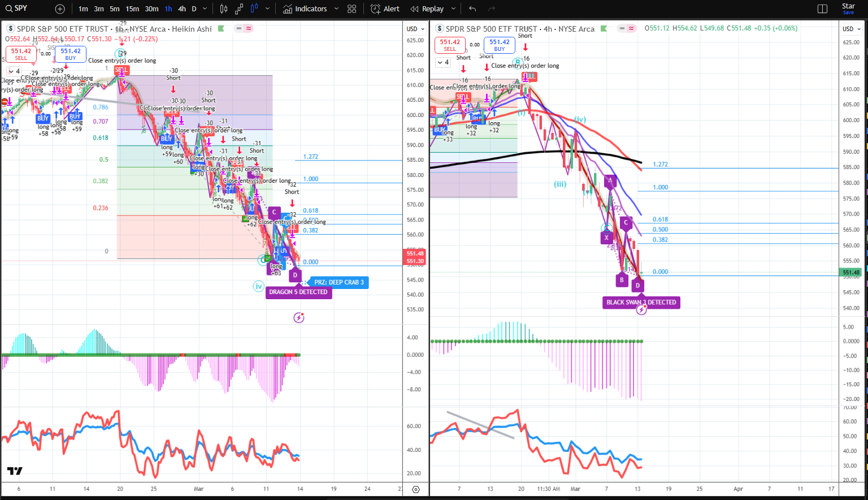
Task: Click the X pattern point on right chart
Action: point(606,238)
